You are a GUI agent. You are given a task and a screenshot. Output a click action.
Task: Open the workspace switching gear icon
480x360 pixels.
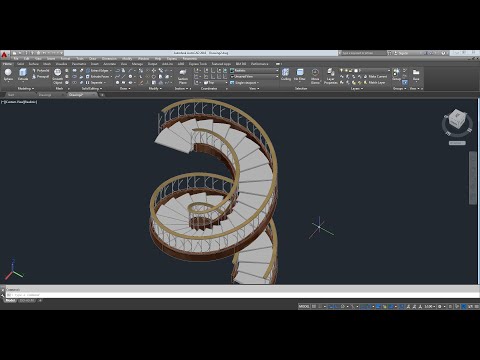coord(440,306)
